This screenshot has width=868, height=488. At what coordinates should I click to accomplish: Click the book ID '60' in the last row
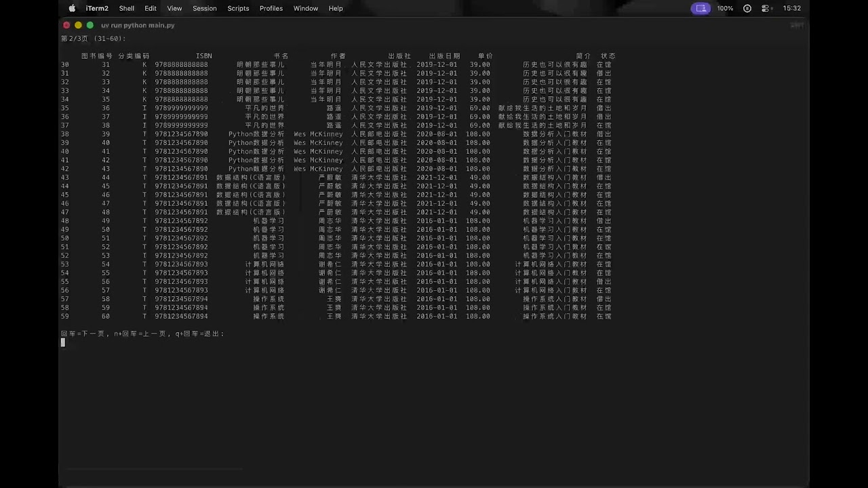[106, 317]
